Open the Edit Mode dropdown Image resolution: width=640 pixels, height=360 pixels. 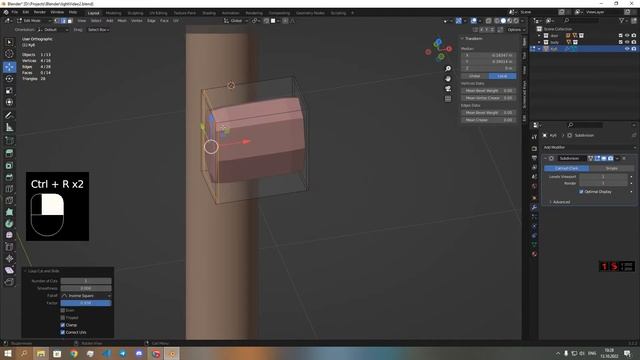tap(34, 20)
